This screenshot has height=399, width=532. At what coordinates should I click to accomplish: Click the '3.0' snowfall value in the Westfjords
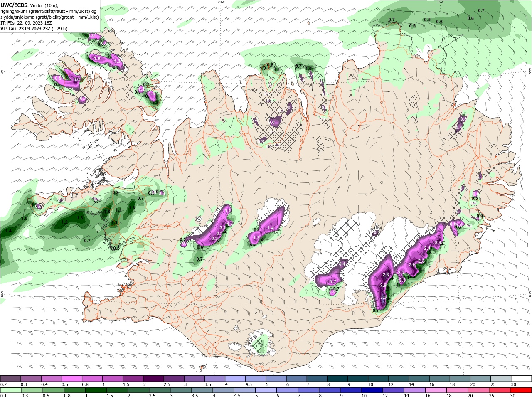pos(76,79)
